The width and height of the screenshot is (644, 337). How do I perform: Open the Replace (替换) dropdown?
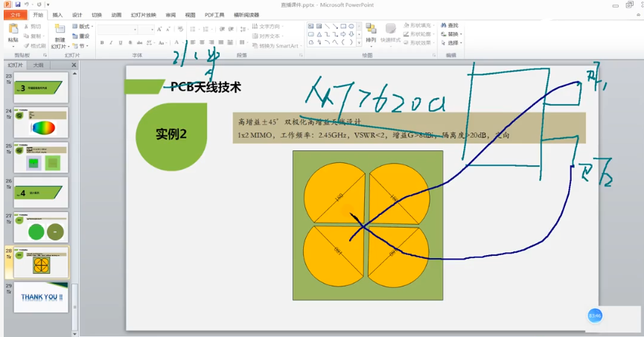(452, 34)
